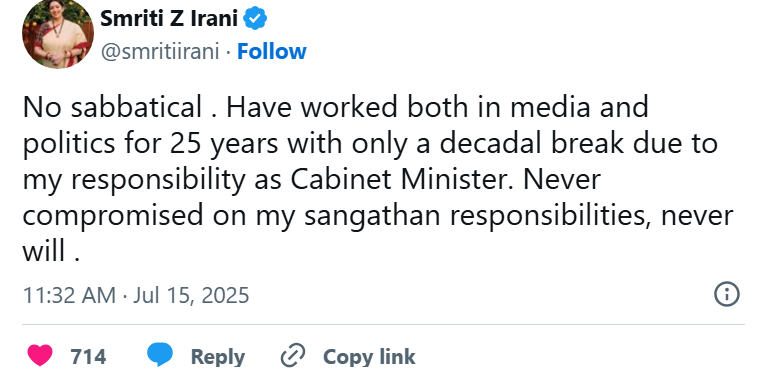The height and width of the screenshot is (372, 763).
Task: Like the tweet with the pink heart icon
Action: click(40, 355)
